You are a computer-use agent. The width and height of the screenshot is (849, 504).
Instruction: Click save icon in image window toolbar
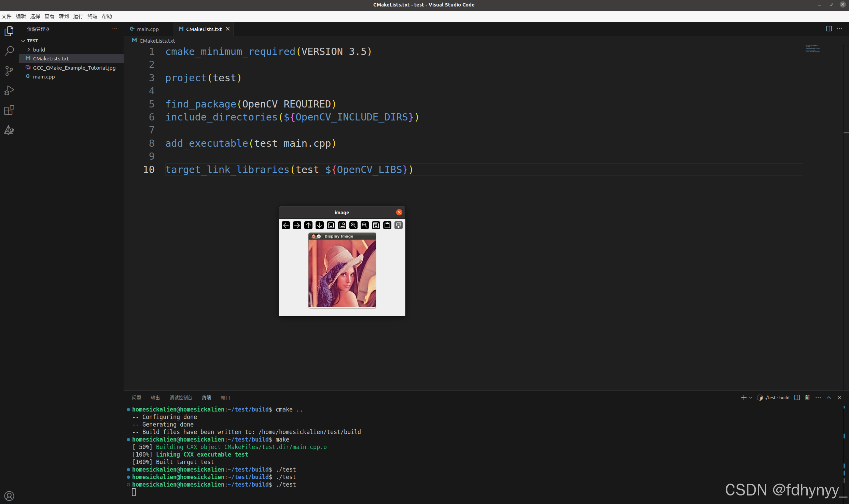[x=376, y=225]
